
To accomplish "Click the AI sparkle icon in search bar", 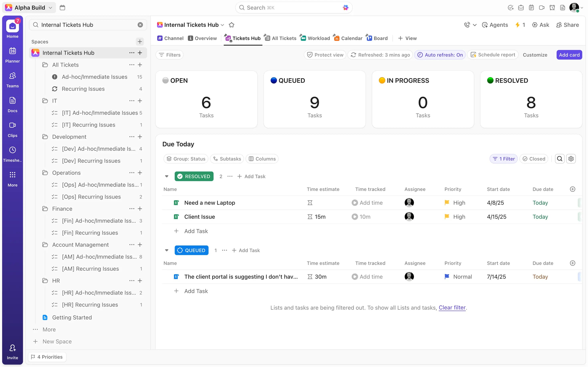I will point(345,8).
